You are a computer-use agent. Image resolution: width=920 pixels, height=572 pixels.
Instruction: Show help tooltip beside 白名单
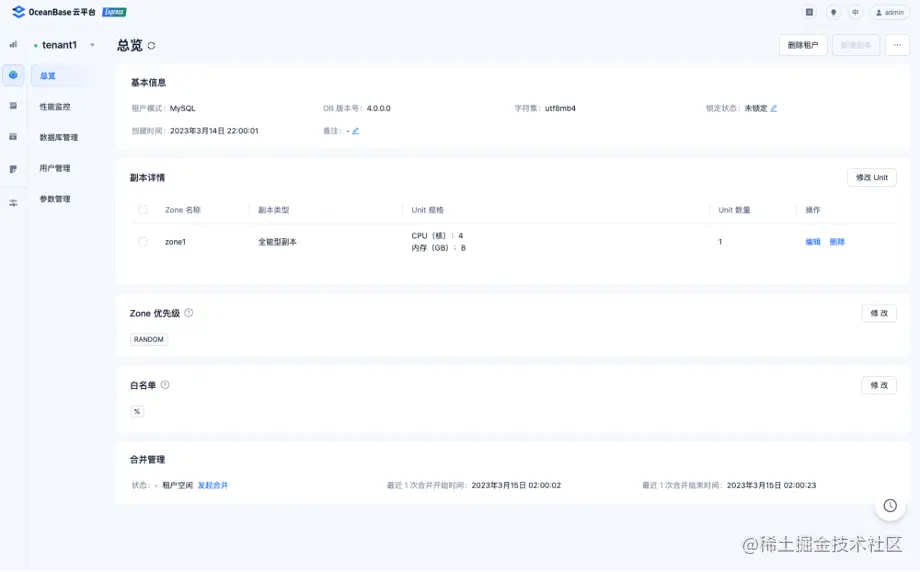click(165, 385)
